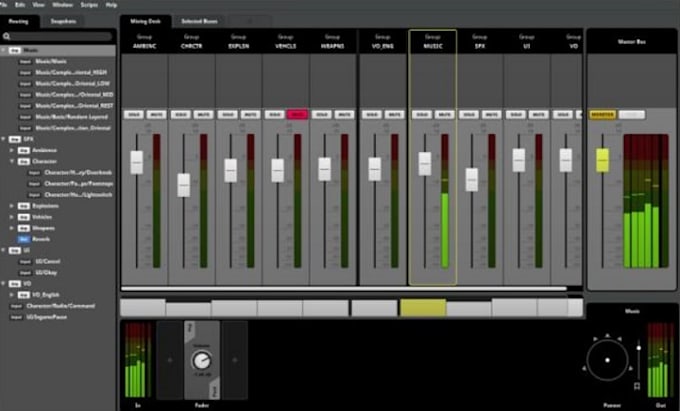680x411 pixels.
Task: Select the VEHCLS strip header
Action: coord(286,42)
